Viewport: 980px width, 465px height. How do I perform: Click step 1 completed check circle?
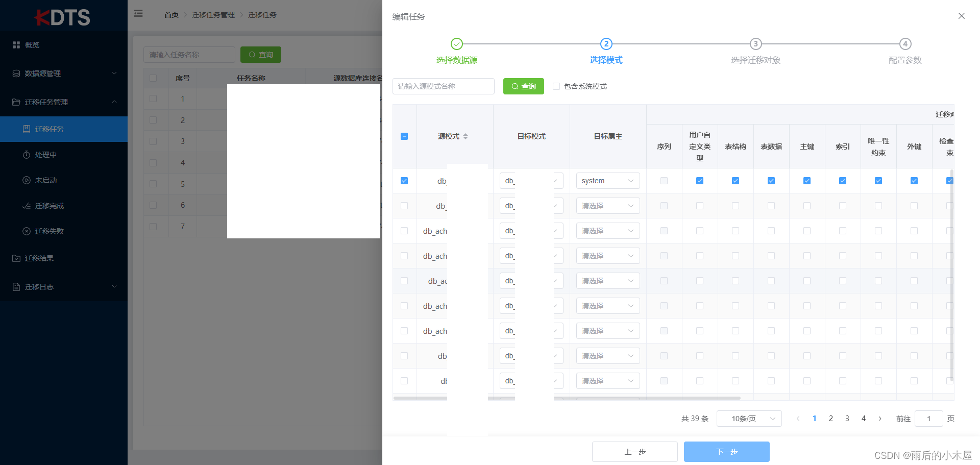click(457, 44)
